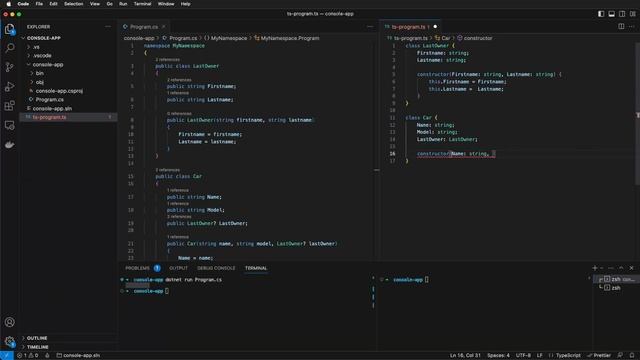Screen dimensions: 640x360
Task: Switch to the Program.cs editor tab
Action: coord(144,27)
